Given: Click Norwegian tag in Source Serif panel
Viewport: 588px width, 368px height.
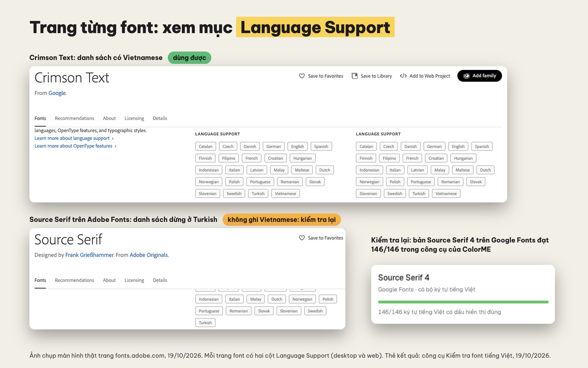Looking at the screenshot, I should click(302, 299).
